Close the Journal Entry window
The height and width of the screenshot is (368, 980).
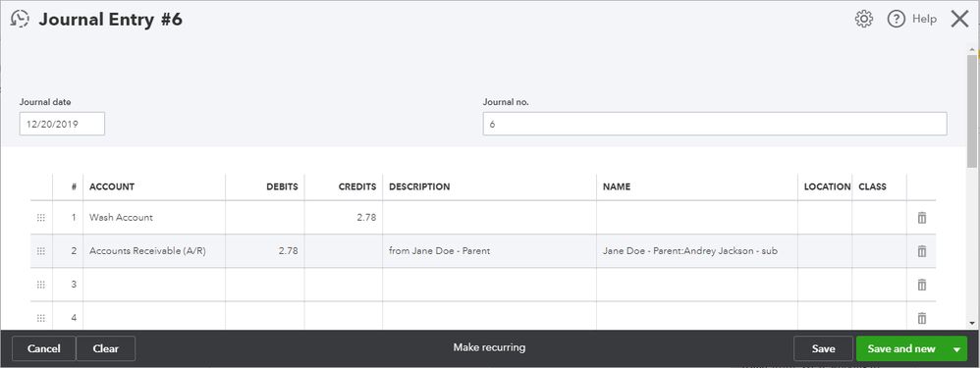click(x=960, y=20)
